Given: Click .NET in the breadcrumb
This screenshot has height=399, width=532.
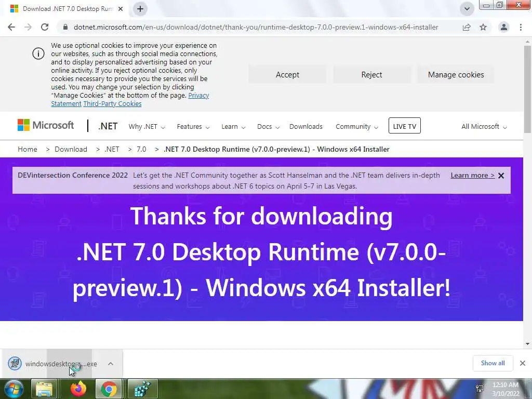Looking at the screenshot, I should point(112,149).
